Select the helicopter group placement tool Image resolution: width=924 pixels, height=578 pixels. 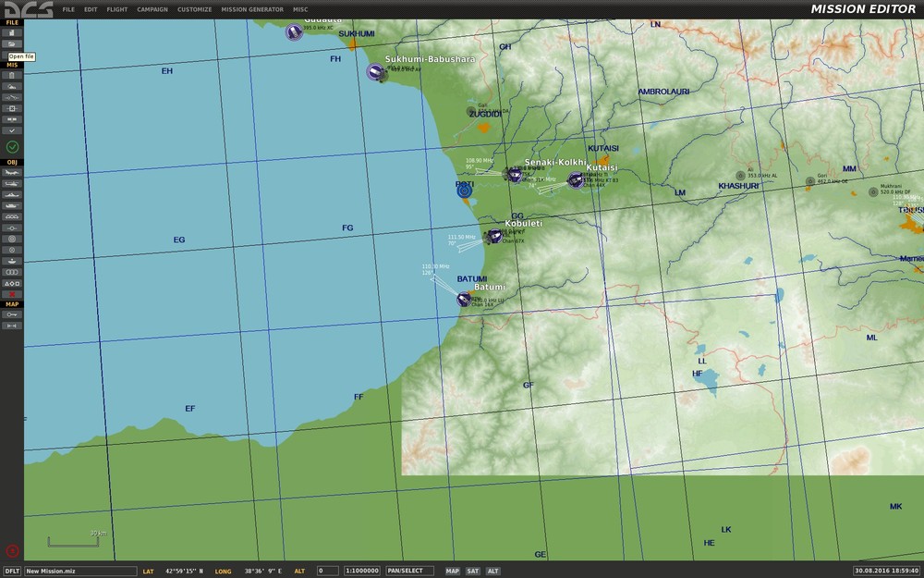12,184
